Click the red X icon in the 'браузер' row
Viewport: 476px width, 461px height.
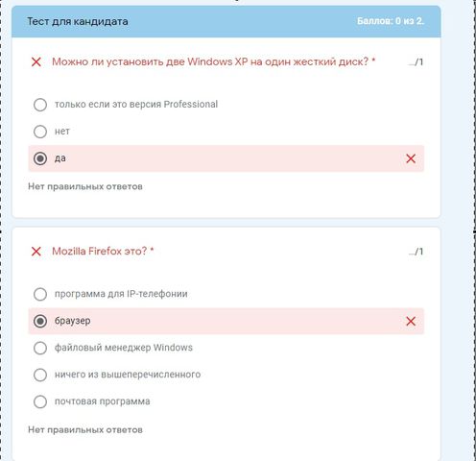411,321
